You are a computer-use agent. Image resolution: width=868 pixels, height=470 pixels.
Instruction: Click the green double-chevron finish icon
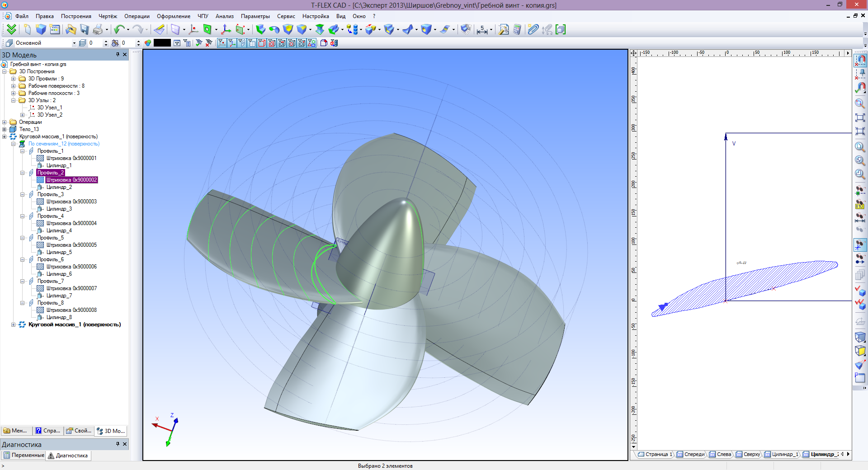click(x=11, y=29)
